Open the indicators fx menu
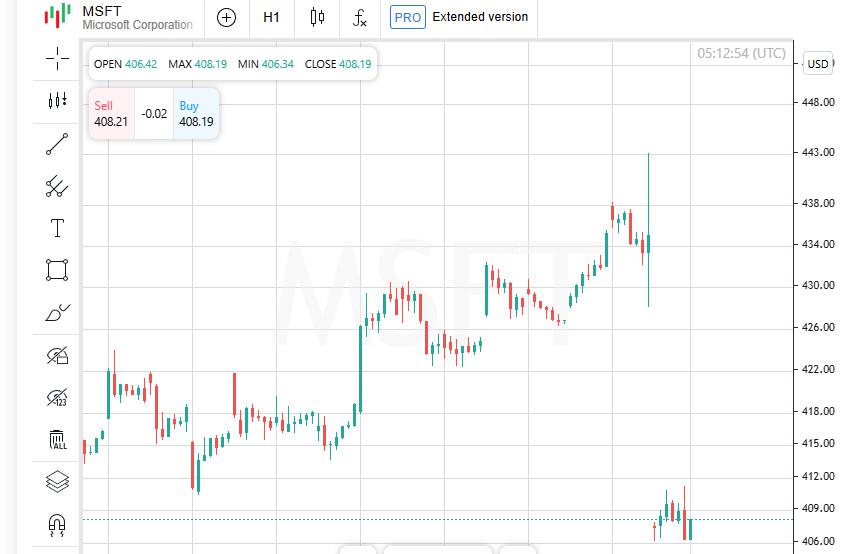The width and height of the screenshot is (855, 554). [x=360, y=17]
